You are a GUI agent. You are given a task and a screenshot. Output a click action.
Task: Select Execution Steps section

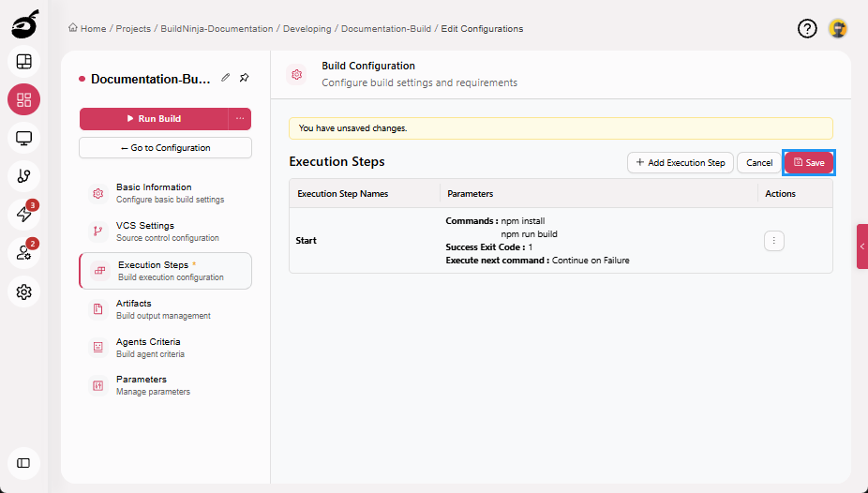(166, 271)
